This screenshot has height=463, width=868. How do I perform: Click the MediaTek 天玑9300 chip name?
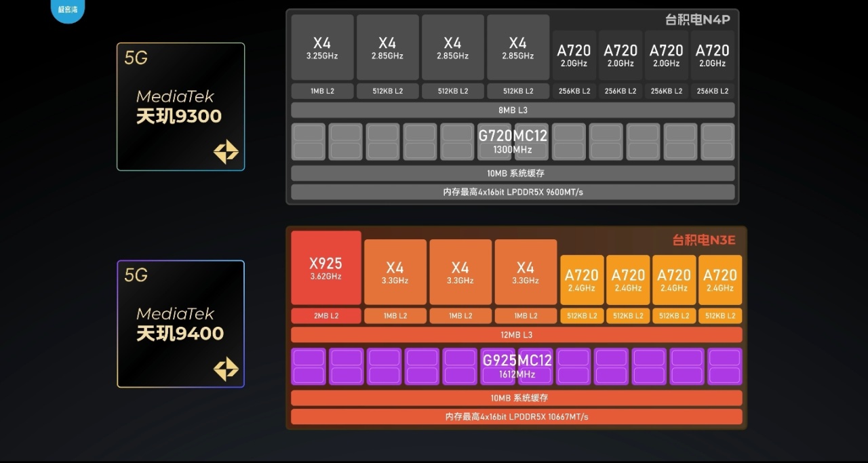click(x=179, y=107)
